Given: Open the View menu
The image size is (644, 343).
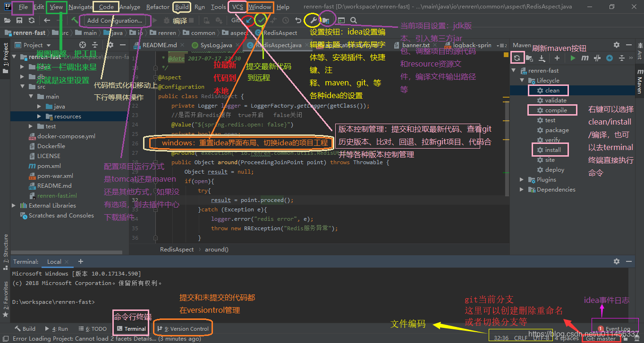Looking at the screenshot, I should click(x=56, y=7).
